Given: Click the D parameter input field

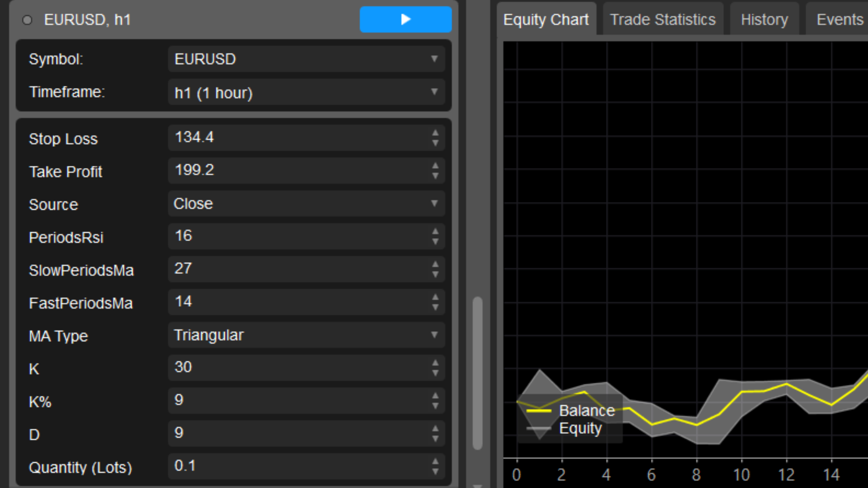Looking at the screenshot, I should (x=298, y=433).
